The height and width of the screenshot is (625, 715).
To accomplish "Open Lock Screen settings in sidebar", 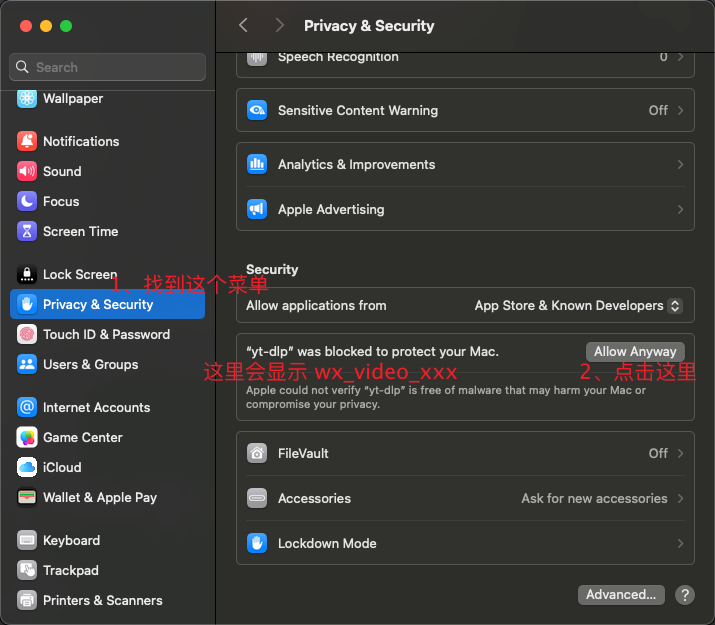I will [x=79, y=274].
